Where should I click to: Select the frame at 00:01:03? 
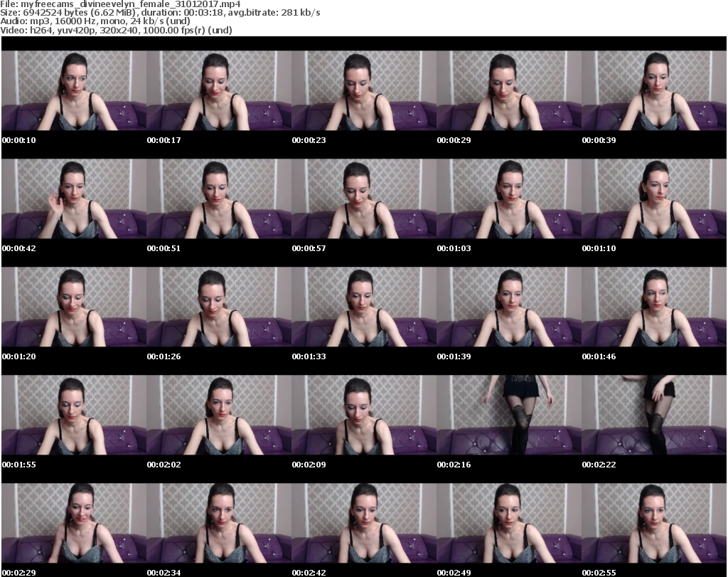pyautogui.click(x=508, y=198)
